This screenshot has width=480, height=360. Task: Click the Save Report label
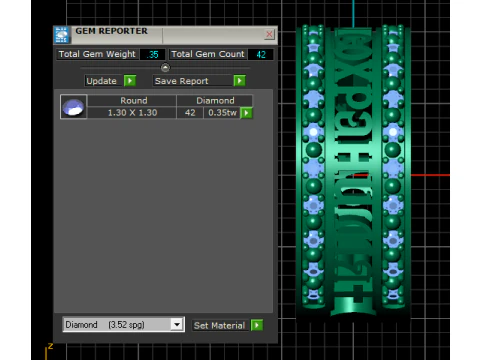tap(193, 81)
